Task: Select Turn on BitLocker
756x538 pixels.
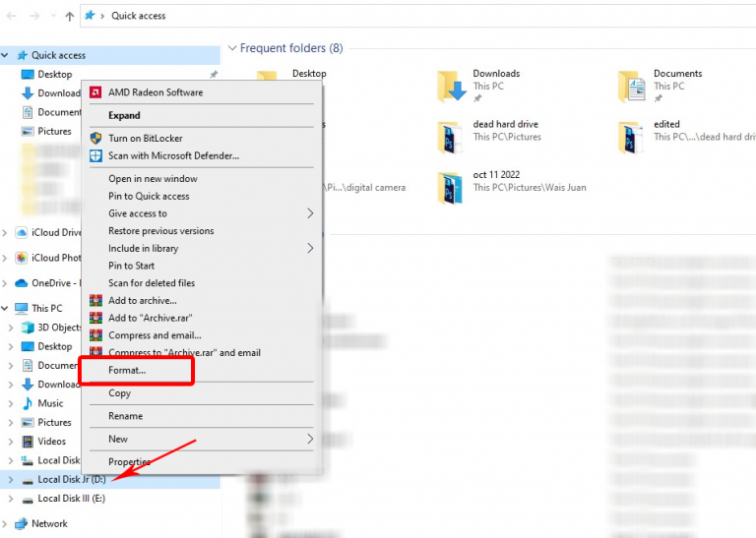Action: [202, 139]
